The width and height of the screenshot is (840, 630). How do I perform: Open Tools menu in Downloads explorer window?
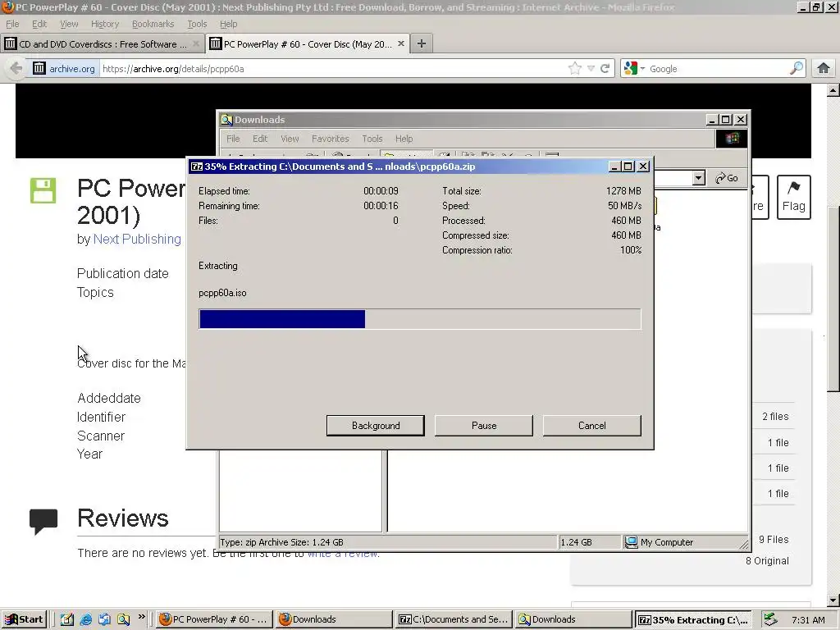coord(372,139)
